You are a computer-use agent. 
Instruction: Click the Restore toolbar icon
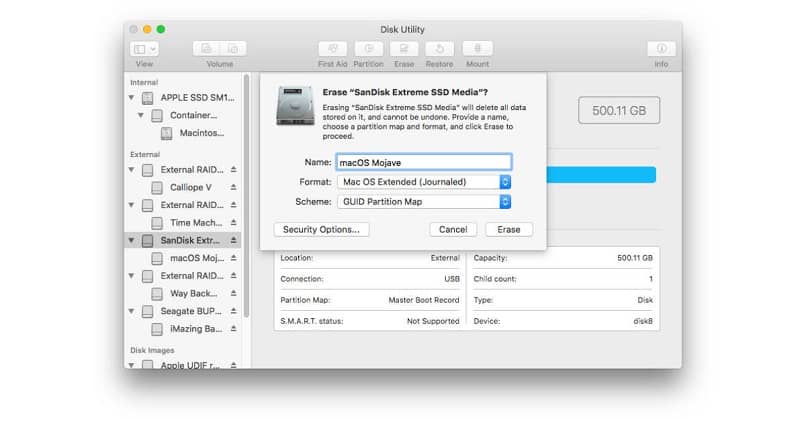pos(439,48)
